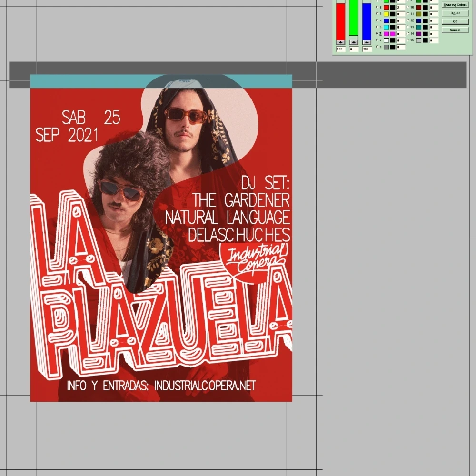Click the olive swatch in row 11

(419, 14)
